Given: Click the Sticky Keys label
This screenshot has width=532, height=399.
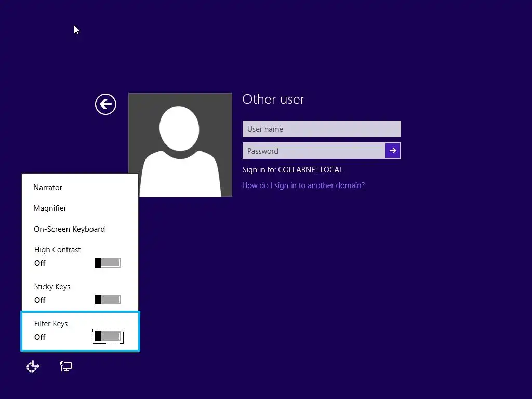Looking at the screenshot, I should [52, 287].
